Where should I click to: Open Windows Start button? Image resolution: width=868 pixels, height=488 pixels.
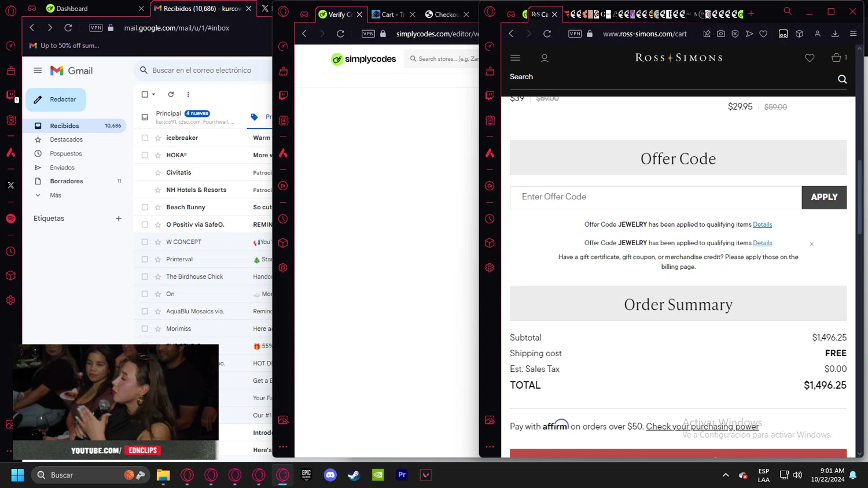(x=18, y=475)
